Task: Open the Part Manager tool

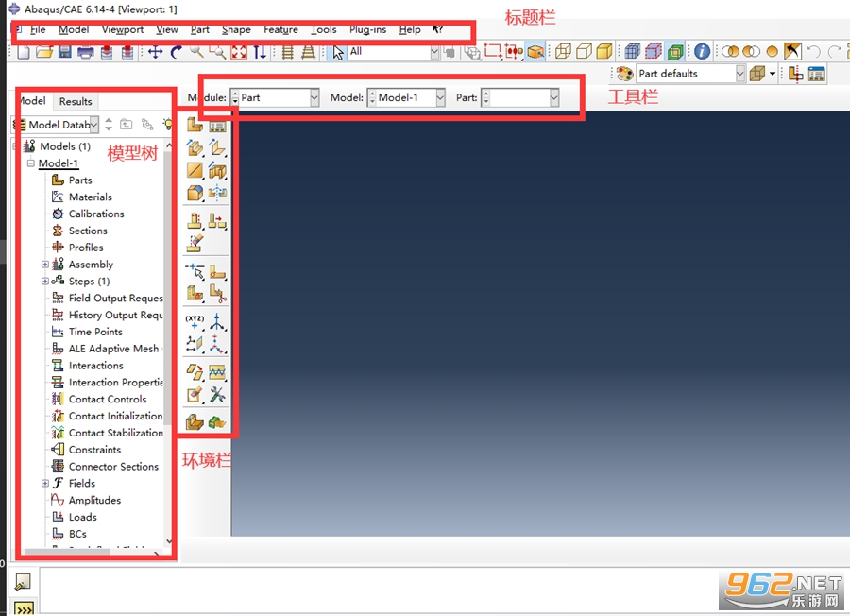Action: [217, 126]
